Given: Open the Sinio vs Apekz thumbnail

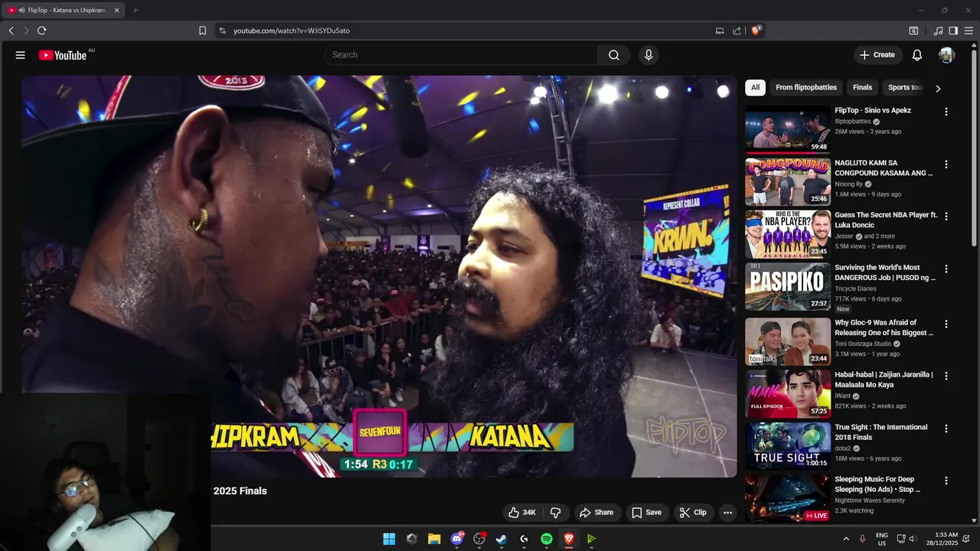Looking at the screenshot, I should click(x=788, y=129).
